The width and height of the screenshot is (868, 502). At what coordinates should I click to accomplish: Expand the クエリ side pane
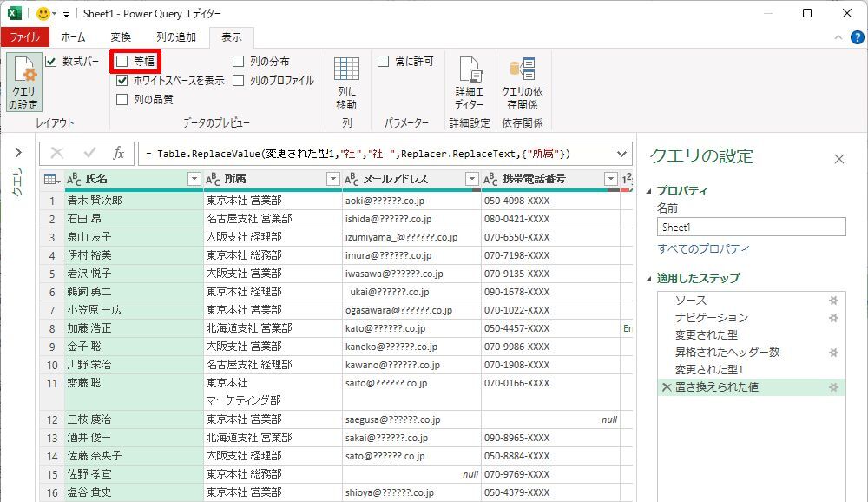pyautogui.click(x=18, y=153)
